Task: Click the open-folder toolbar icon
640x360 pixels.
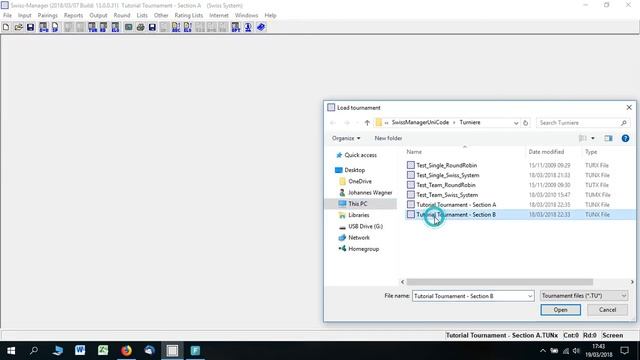Action: [x=18, y=27]
